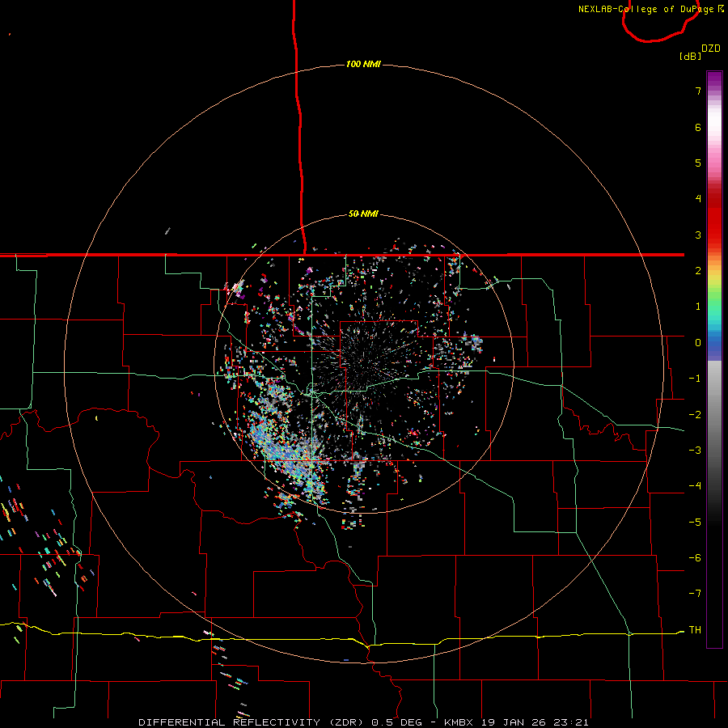The image size is (728, 728).
Task: Click the 7 value on color scale
Action: click(x=698, y=91)
